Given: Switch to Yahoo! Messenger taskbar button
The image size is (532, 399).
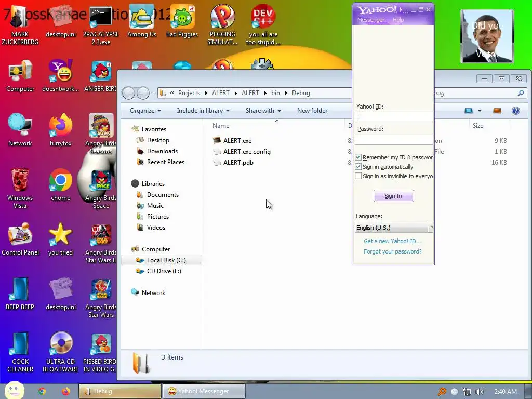Looking at the screenshot, I should coord(204,391).
